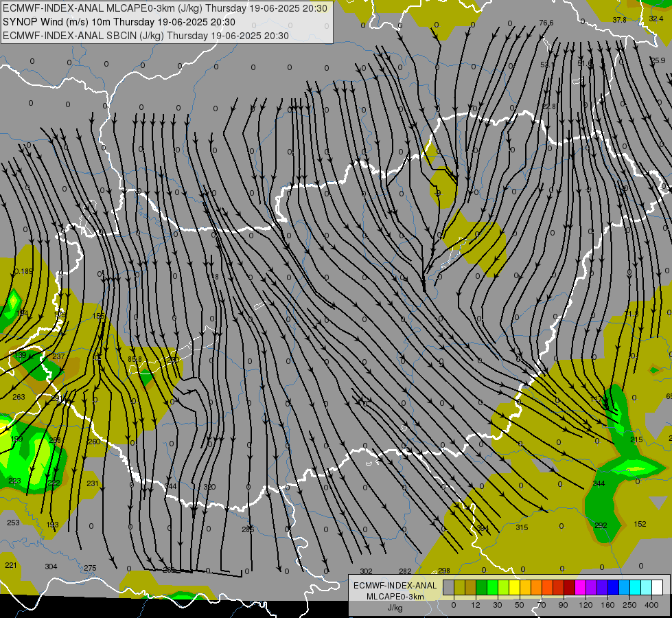Screen dimensions: 672x618
Task: Click the legend text MLCAPE0-3km
Action: [395, 597]
